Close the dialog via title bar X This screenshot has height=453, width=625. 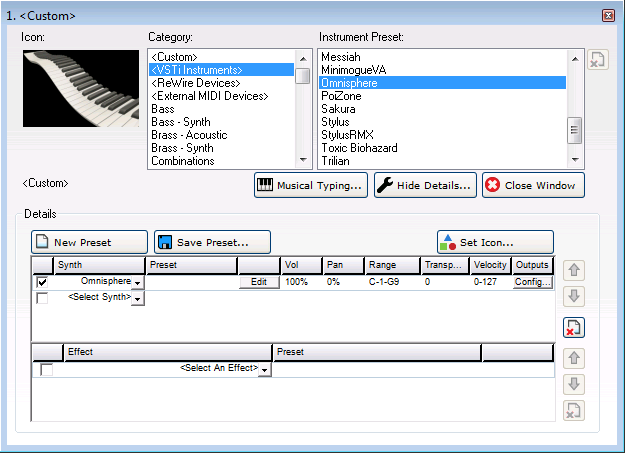tap(608, 16)
